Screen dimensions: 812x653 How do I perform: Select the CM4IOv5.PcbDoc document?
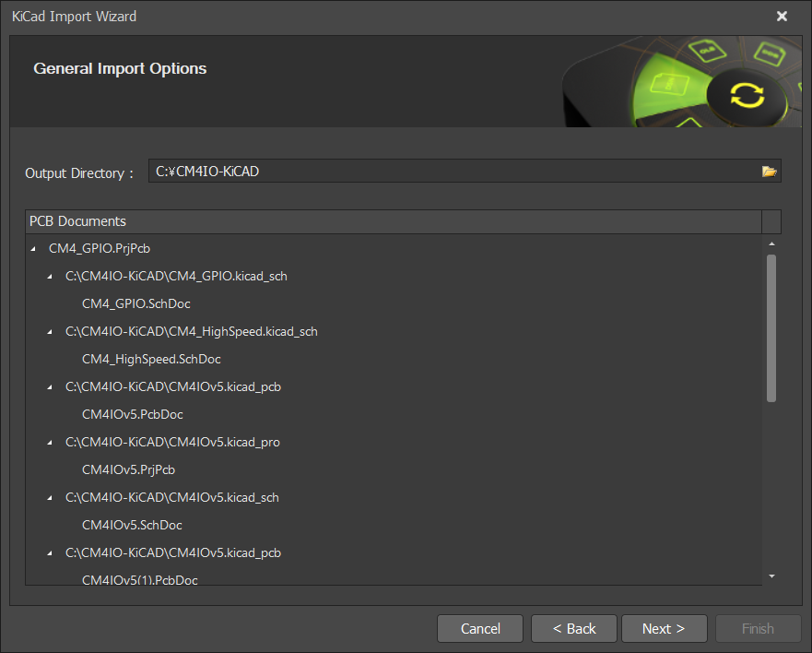click(132, 414)
